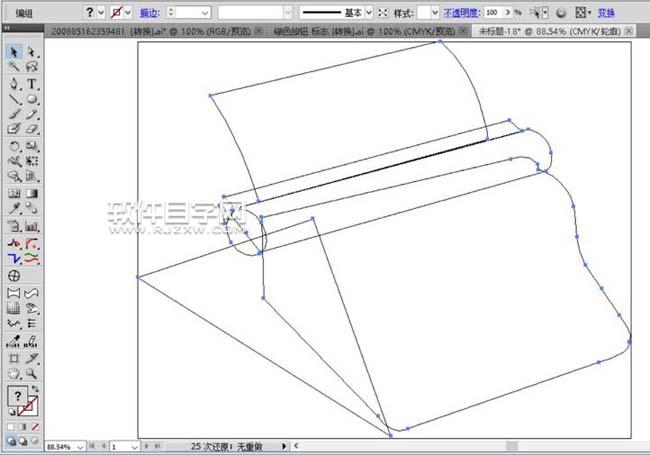
Task: Switch to Draw Behind mode
Action: click(x=23, y=441)
